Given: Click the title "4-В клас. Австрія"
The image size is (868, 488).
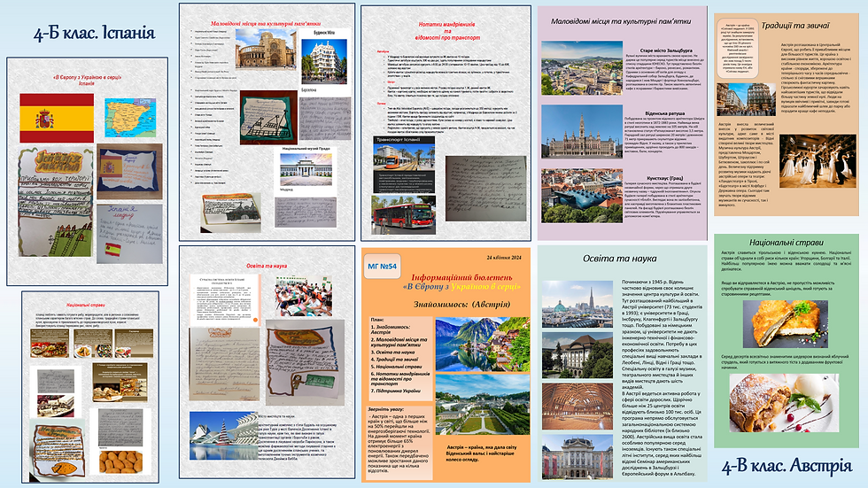Looking at the screenshot, I should [787, 466].
